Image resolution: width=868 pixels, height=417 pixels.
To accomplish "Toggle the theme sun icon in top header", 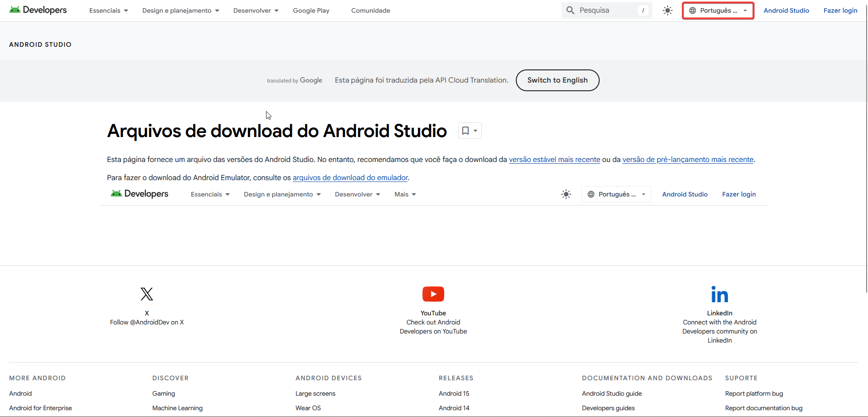I will (x=667, y=10).
